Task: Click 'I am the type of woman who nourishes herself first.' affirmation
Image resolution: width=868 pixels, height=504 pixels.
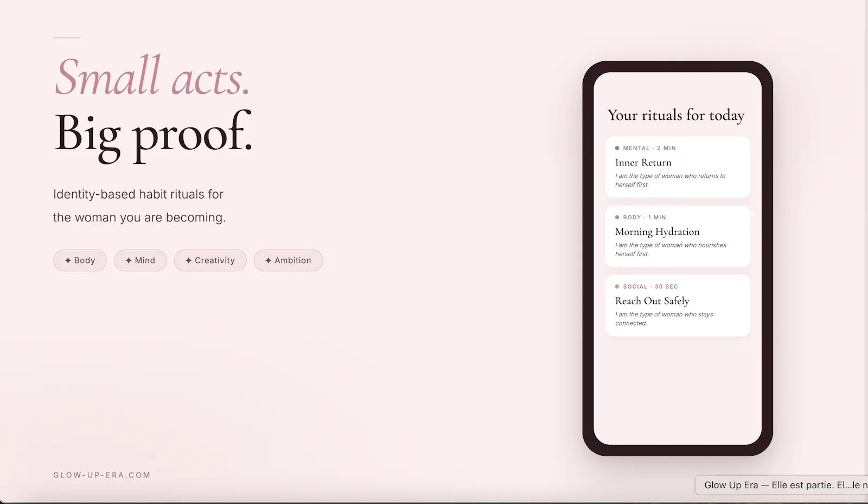Action: (x=671, y=250)
